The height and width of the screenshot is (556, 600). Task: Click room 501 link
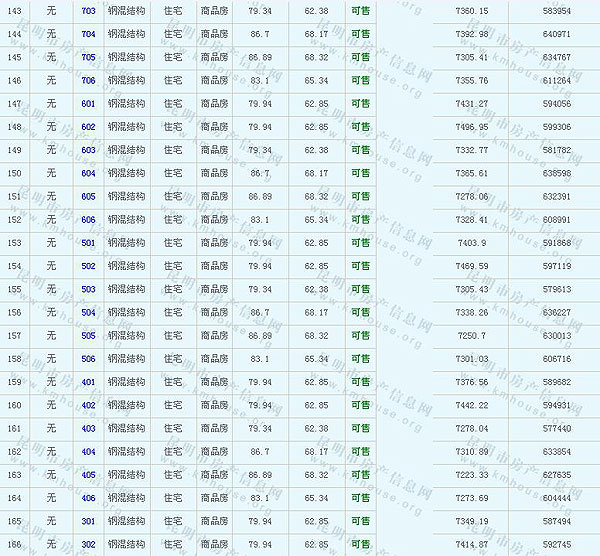point(88,243)
